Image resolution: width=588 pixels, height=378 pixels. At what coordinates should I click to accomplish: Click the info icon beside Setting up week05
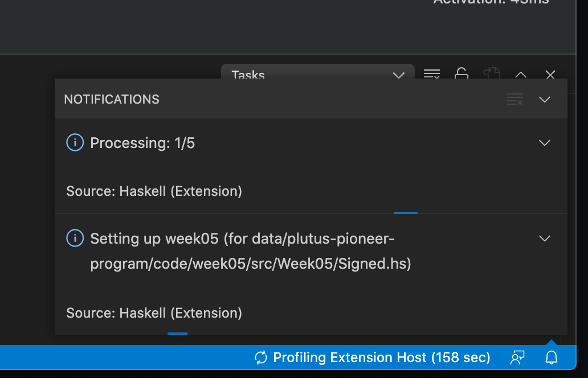click(x=75, y=238)
